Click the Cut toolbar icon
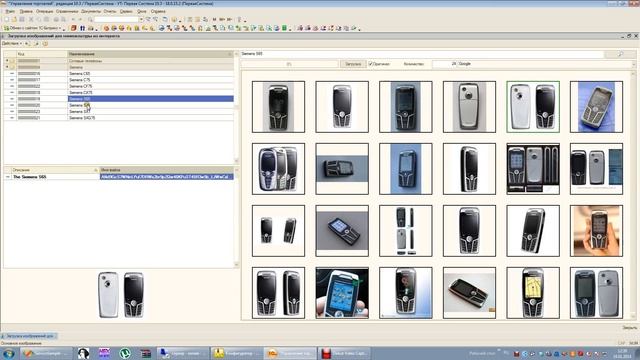 (31, 19)
